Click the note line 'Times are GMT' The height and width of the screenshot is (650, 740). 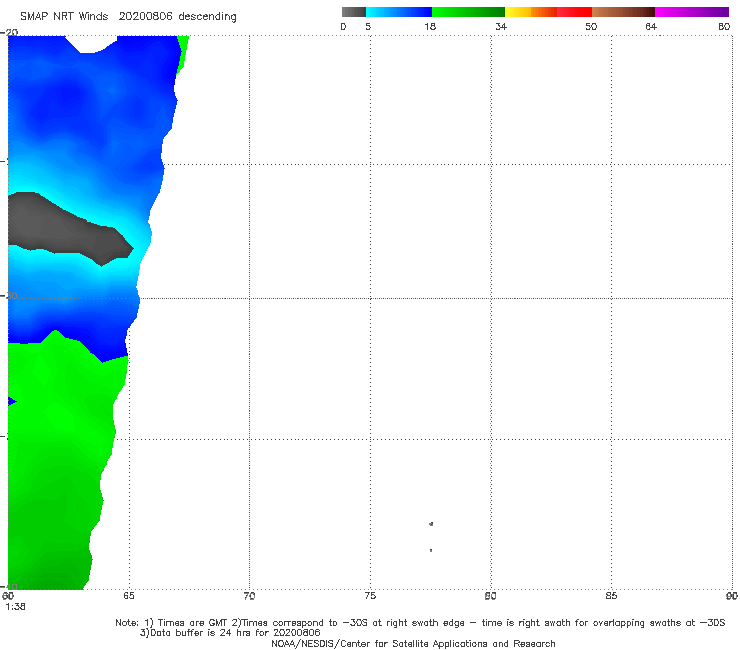(x=193, y=623)
